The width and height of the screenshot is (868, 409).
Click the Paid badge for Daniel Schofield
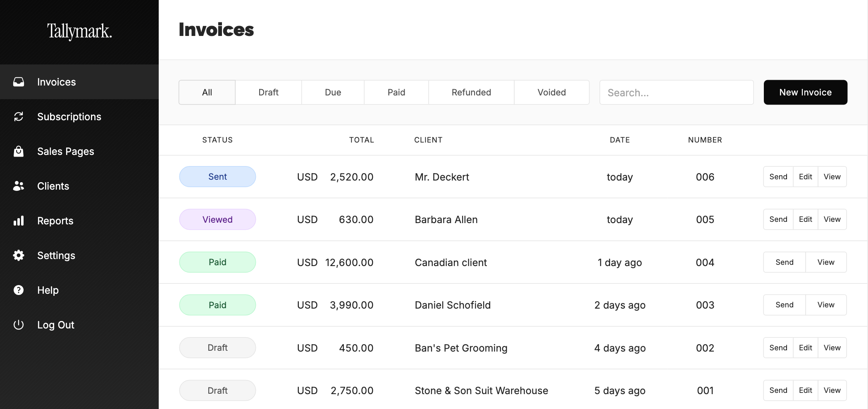pyautogui.click(x=217, y=305)
